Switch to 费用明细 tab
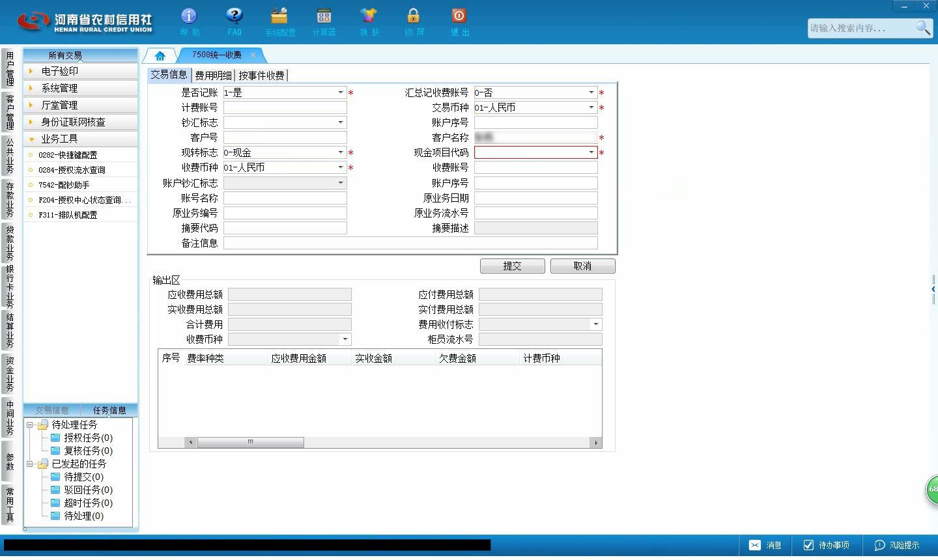 (x=213, y=76)
